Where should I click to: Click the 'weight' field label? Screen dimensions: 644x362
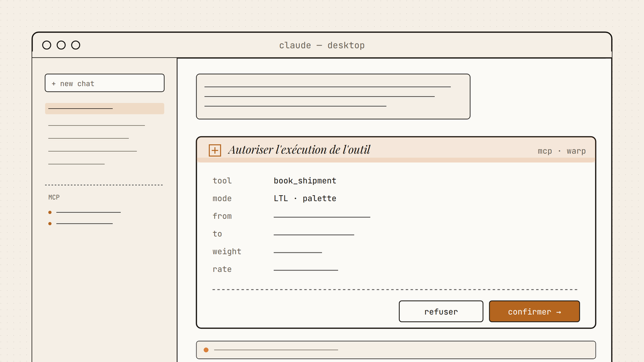(227, 252)
